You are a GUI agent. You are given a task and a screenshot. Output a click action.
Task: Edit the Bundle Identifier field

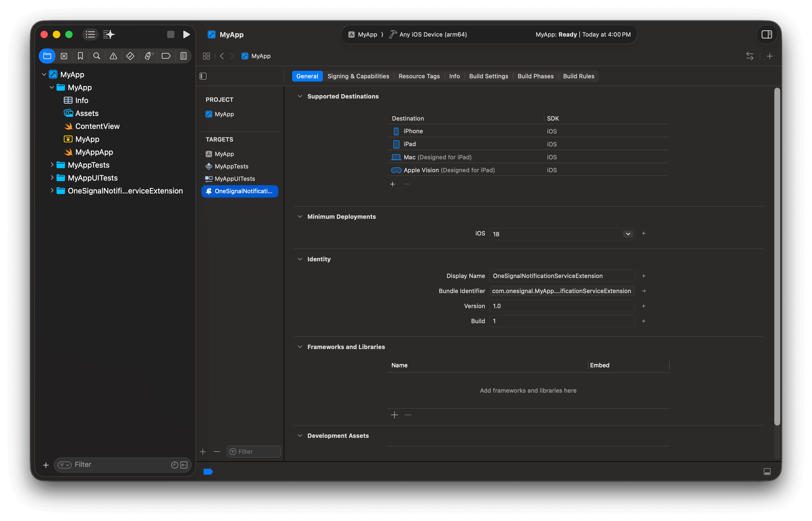(561, 291)
